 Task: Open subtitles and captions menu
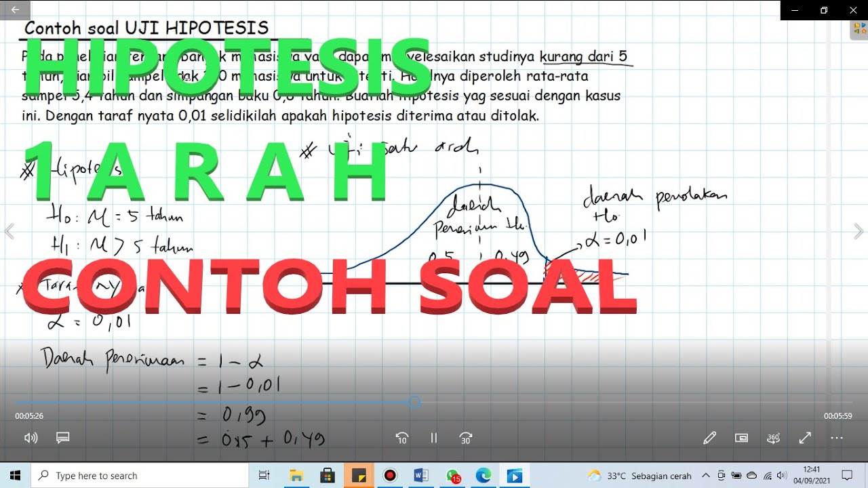(x=63, y=438)
